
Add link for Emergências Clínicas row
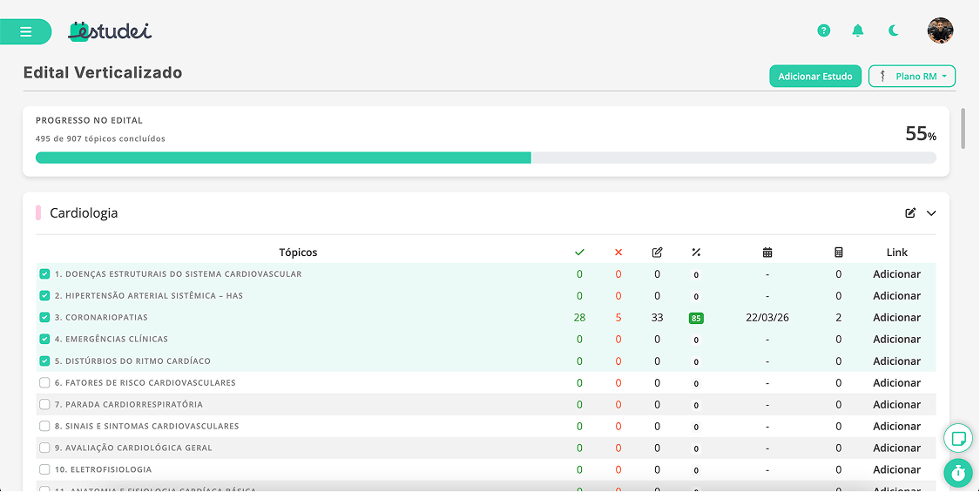(x=896, y=340)
